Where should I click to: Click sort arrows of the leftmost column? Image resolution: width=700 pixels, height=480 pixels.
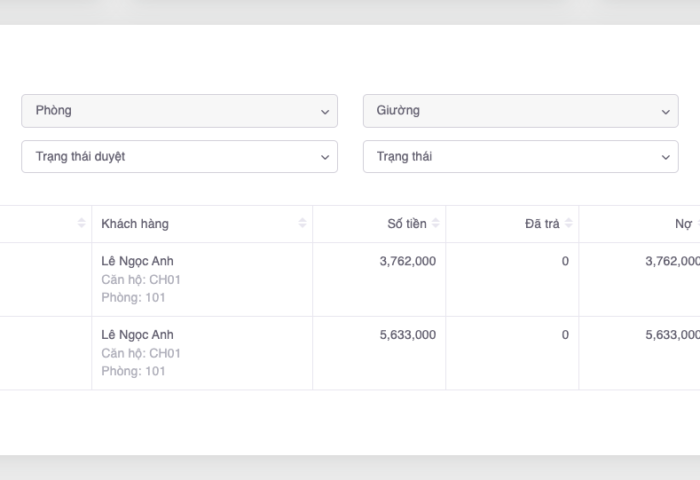pyautogui.click(x=82, y=224)
